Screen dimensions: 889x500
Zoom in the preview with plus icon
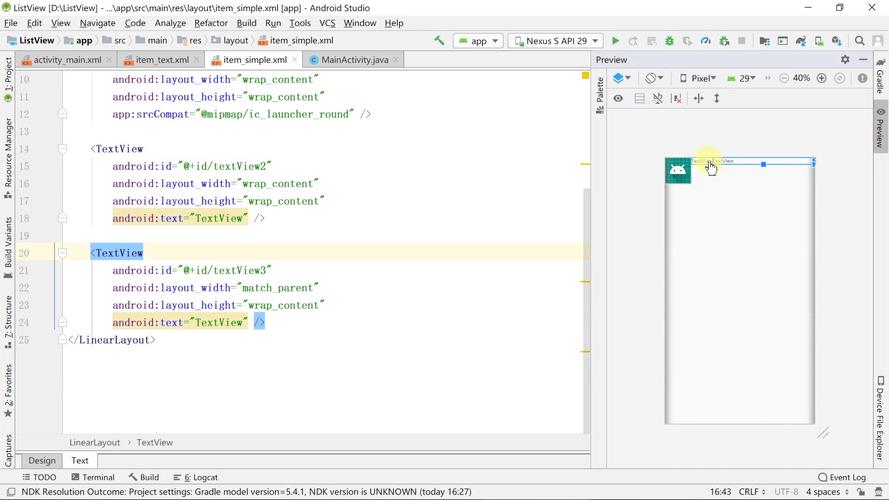pos(822,78)
